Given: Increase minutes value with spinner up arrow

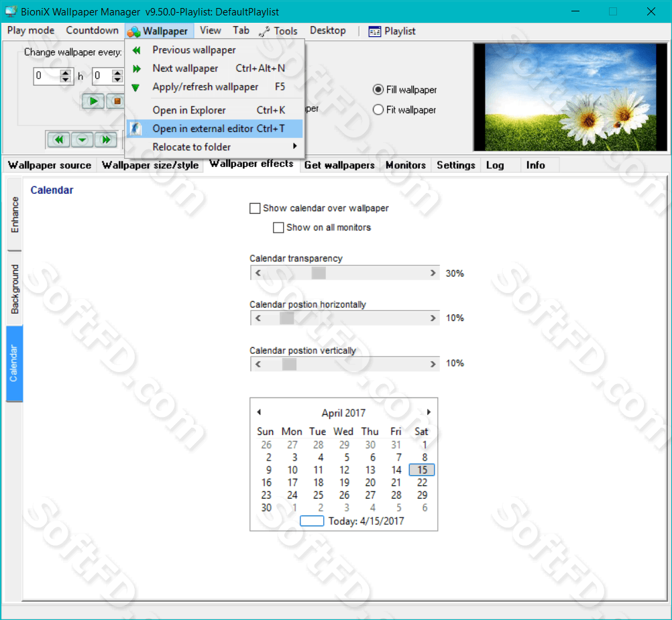Looking at the screenshot, I should [x=117, y=72].
